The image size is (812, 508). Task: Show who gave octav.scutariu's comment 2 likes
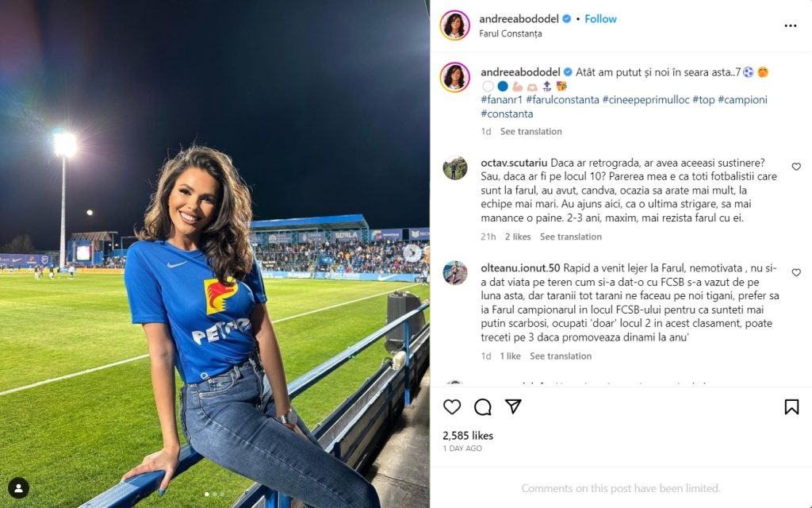point(517,237)
